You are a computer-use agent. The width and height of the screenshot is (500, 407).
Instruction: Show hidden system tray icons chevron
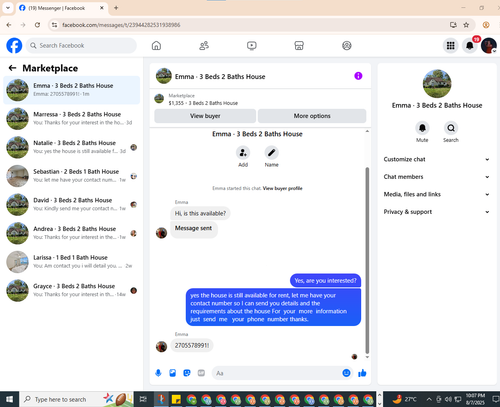[429, 399]
